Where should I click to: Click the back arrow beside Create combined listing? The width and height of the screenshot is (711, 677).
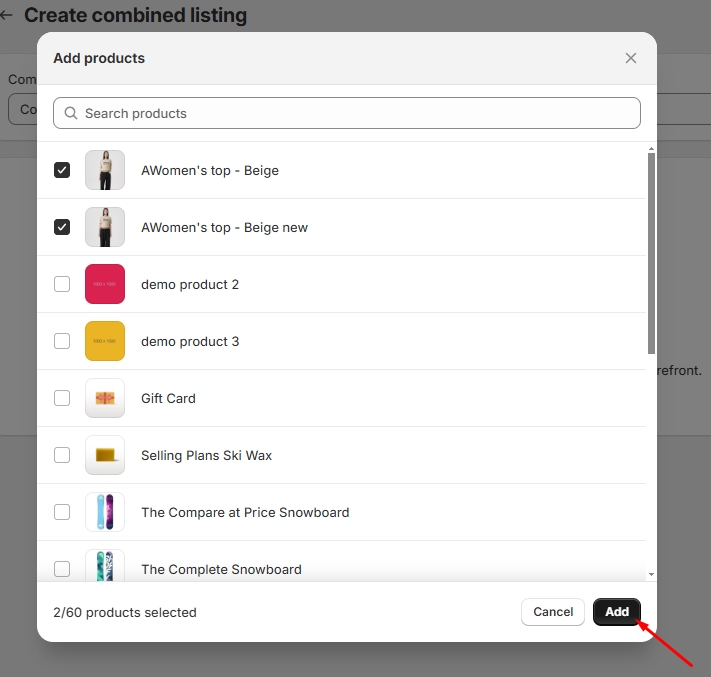click(x=6, y=16)
